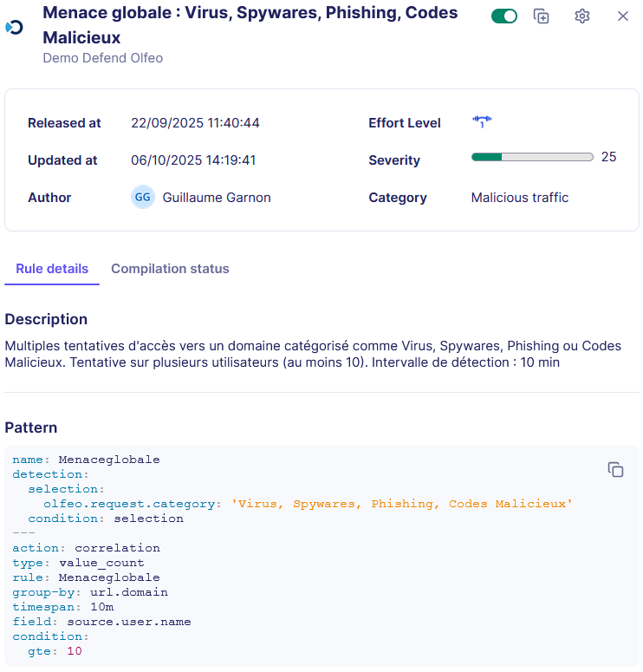
Task: Click the Sekoia logo icon
Action: pos(14,28)
